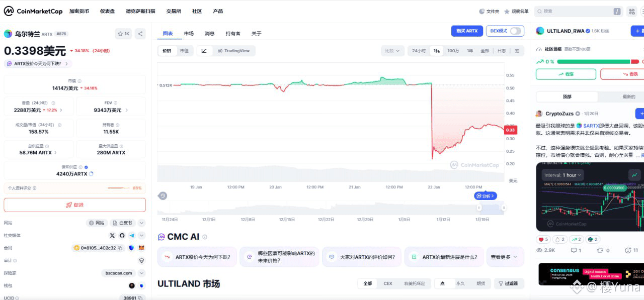Share the ARTX page
Image resolution: width=644 pixels, height=300 pixels.
pos(140,34)
